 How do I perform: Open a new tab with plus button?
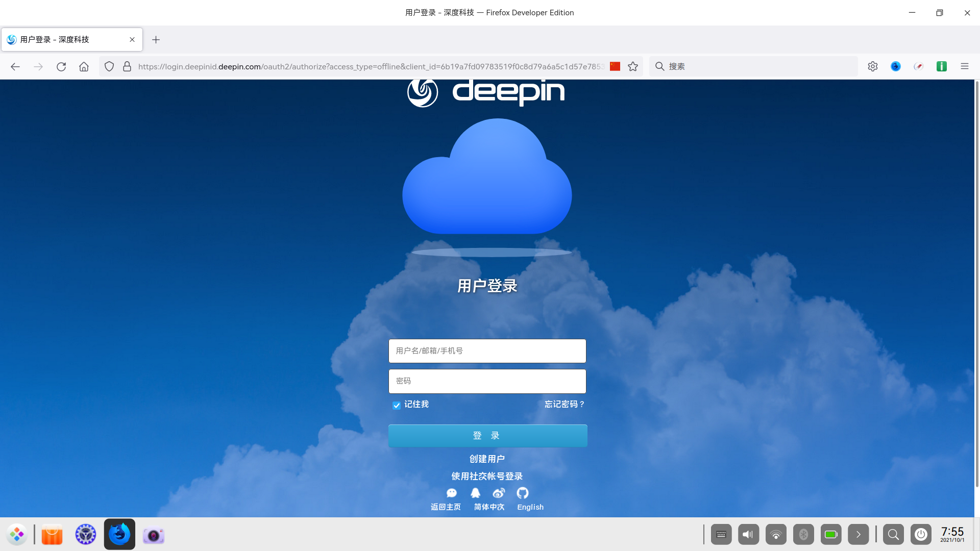click(156, 40)
